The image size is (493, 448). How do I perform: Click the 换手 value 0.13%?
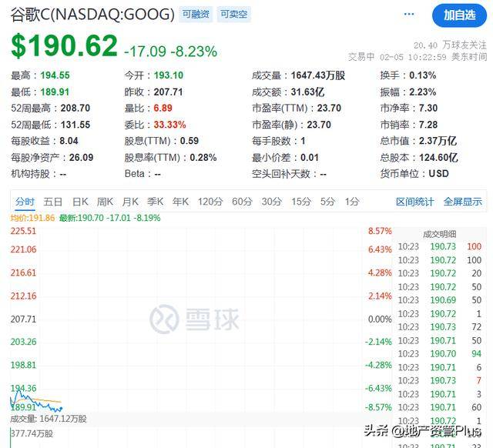pyautogui.click(x=423, y=75)
